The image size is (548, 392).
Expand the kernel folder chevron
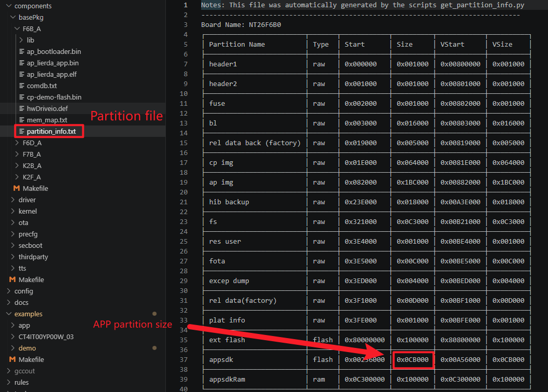point(13,211)
